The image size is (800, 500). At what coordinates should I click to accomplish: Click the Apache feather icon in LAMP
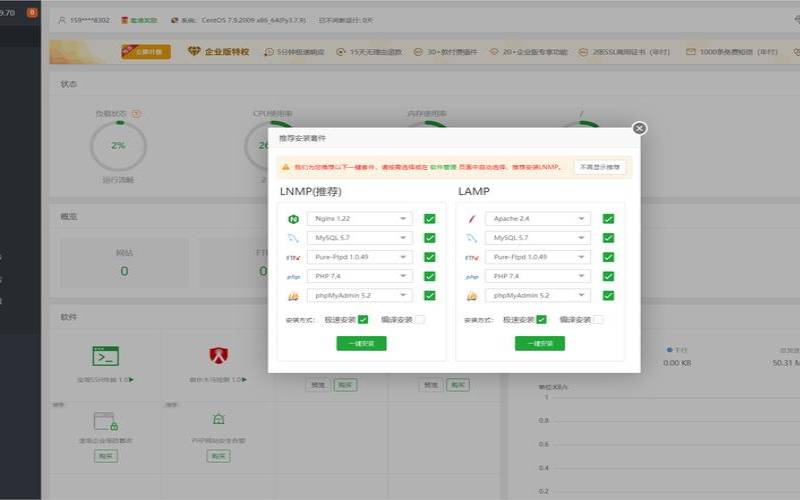(472, 219)
